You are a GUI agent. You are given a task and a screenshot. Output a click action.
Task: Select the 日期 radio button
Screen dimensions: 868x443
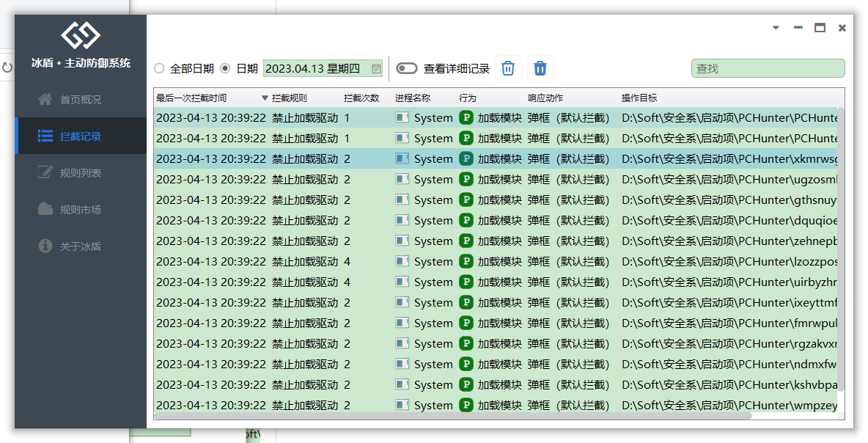pyautogui.click(x=226, y=67)
